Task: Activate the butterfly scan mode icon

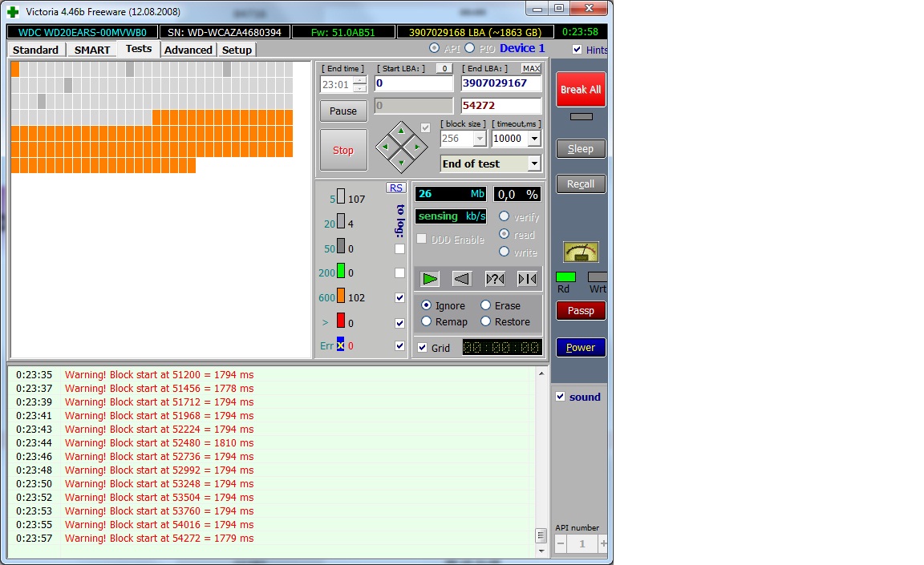Action: click(x=527, y=279)
